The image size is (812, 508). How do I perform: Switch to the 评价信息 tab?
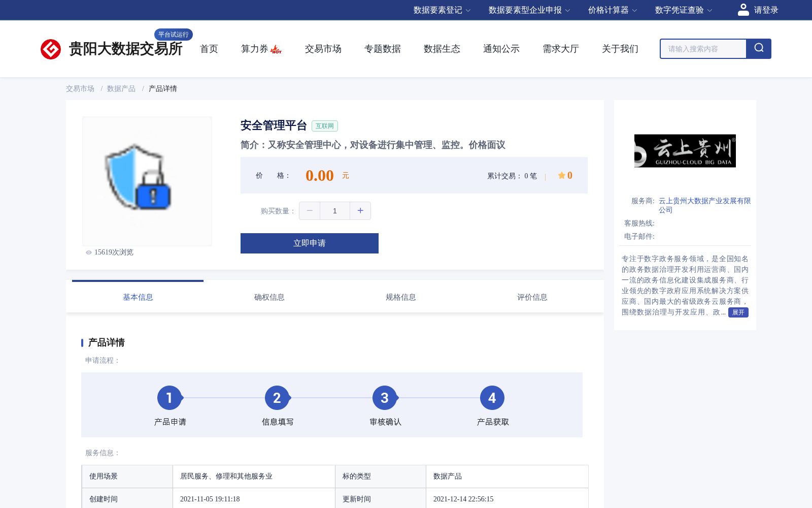(532, 297)
